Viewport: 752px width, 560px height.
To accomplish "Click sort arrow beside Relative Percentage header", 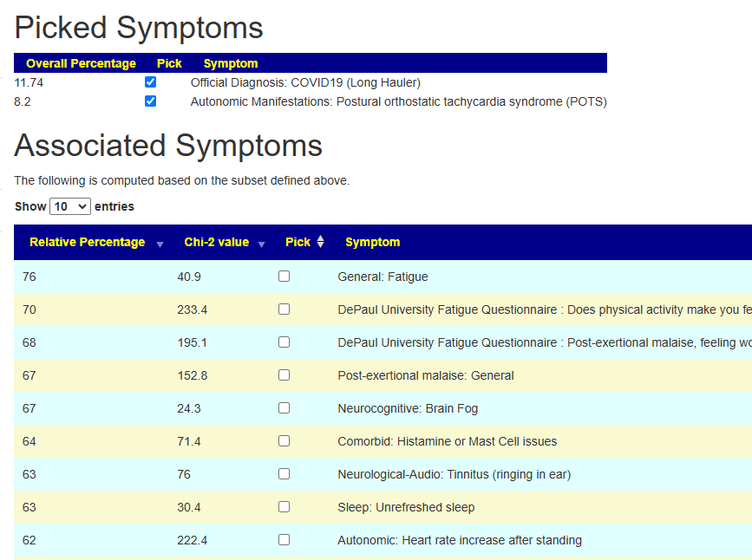I will 160,244.
